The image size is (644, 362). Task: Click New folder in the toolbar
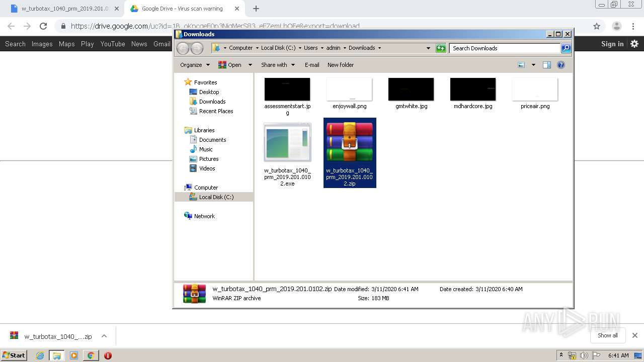tap(341, 65)
